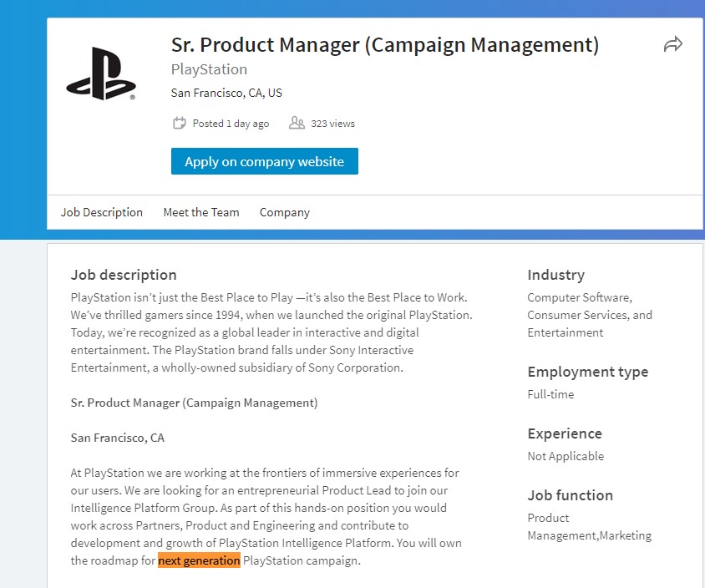Image resolution: width=705 pixels, height=588 pixels.
Task: Open the Company tab
Action: [285, 212]
